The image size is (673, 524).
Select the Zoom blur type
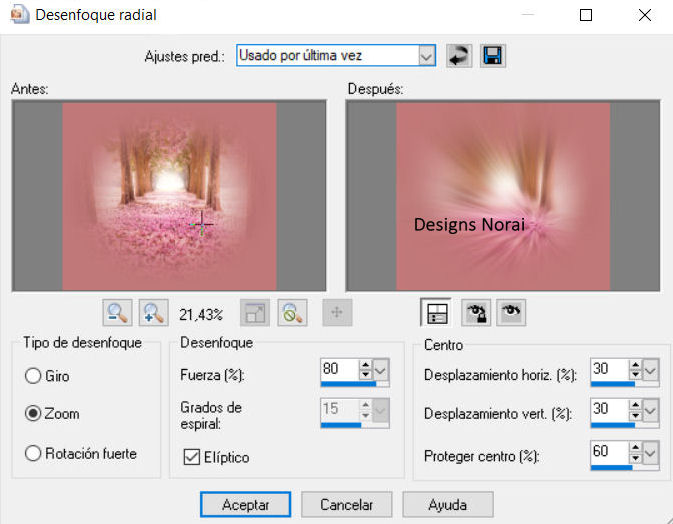33,414
